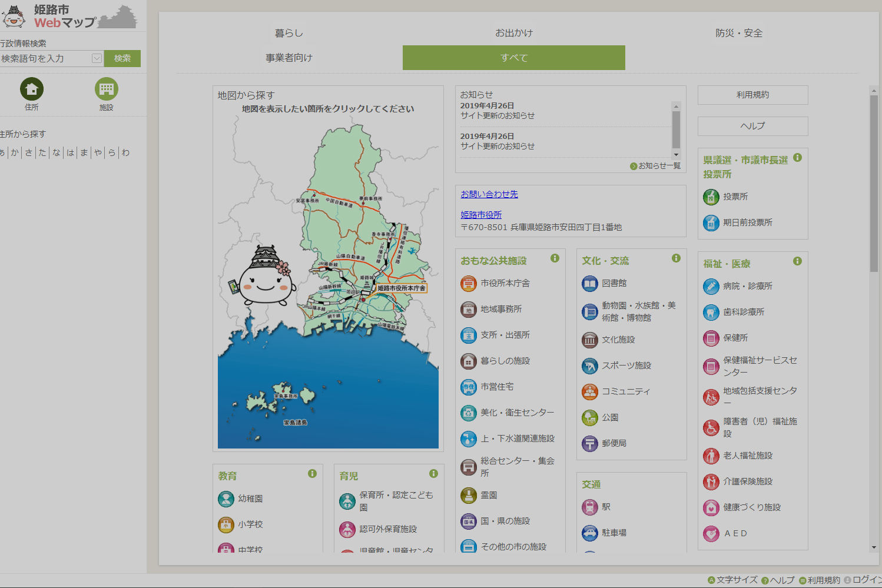Switch to the 暮らし tab
This screenshot has width=882, height=588.
289,33
